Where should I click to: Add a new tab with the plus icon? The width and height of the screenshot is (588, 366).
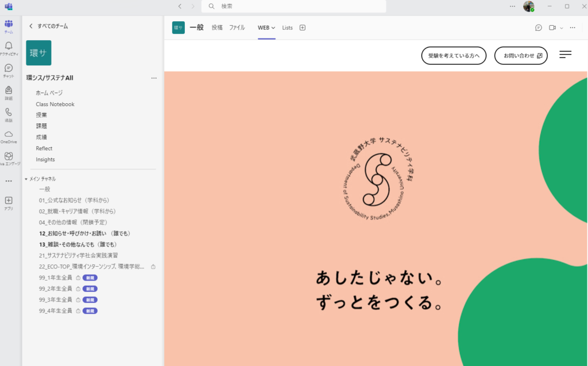coord(303,28)
